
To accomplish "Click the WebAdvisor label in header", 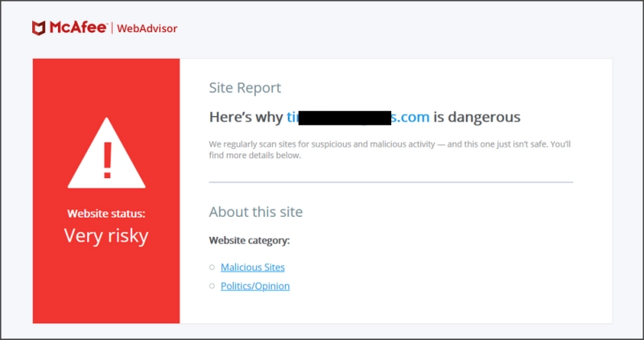I will (147, 28).
